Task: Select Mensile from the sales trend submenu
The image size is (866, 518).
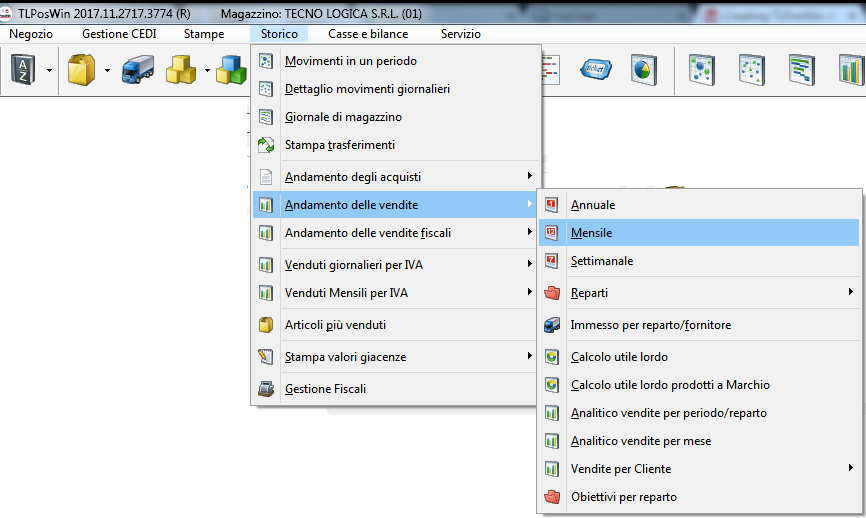Action: [x=591, y=233]
